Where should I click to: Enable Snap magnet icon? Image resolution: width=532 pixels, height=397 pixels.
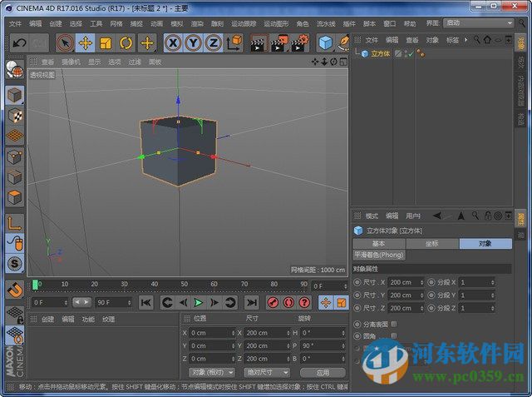(15, 290)
